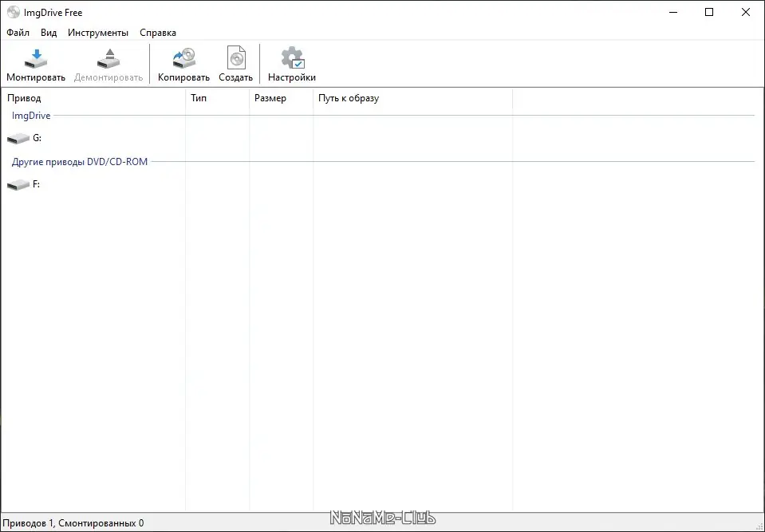Collapse the Другие приводы DVD/CD-ROM group
This screenshot has height=532, width=765.
coord(80,161)
